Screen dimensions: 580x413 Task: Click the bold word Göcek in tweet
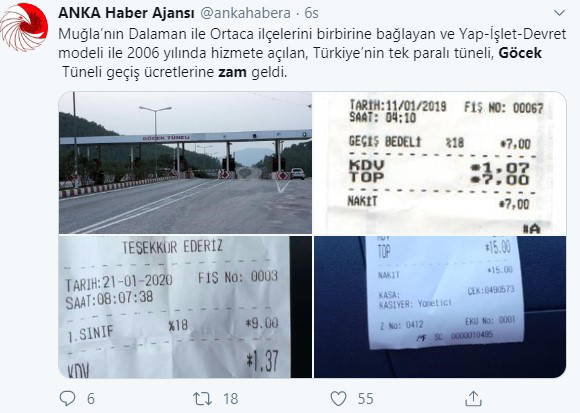[x=520, y=53]
